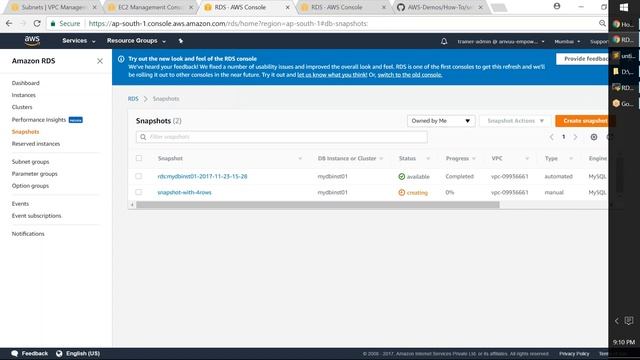
Task: Switch to EC2 Management Console tab
Action: click(150, 7)
